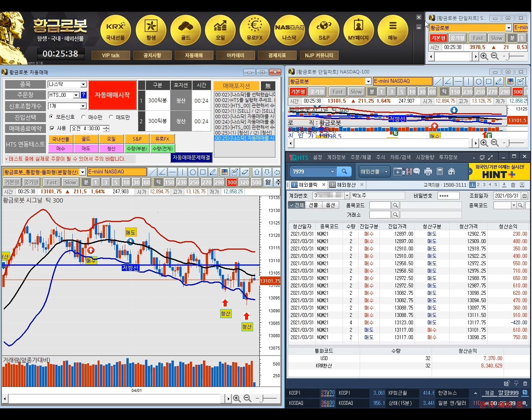Open the 오일 coin icon
This screenshot has height=420, width=532.
pos(220,31)
